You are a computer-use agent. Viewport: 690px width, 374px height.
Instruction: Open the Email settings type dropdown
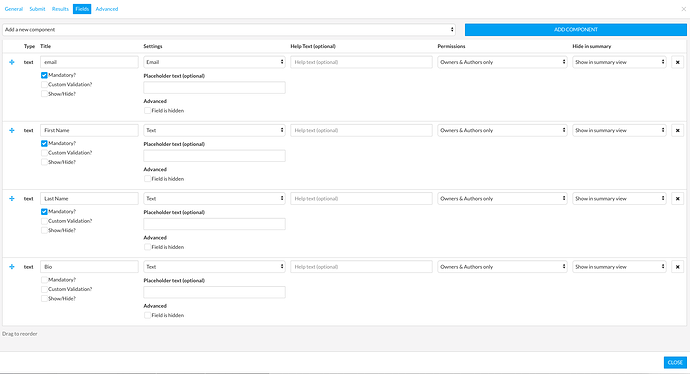pyautogui.click(x=214, y=62)
